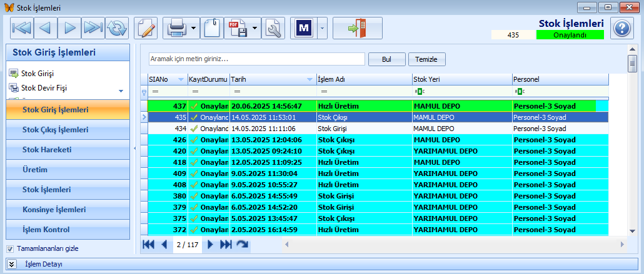Click the paperclip attachment icon
Image resolution: width=644 pixels, height=274 pixels.
coord(212,28)
